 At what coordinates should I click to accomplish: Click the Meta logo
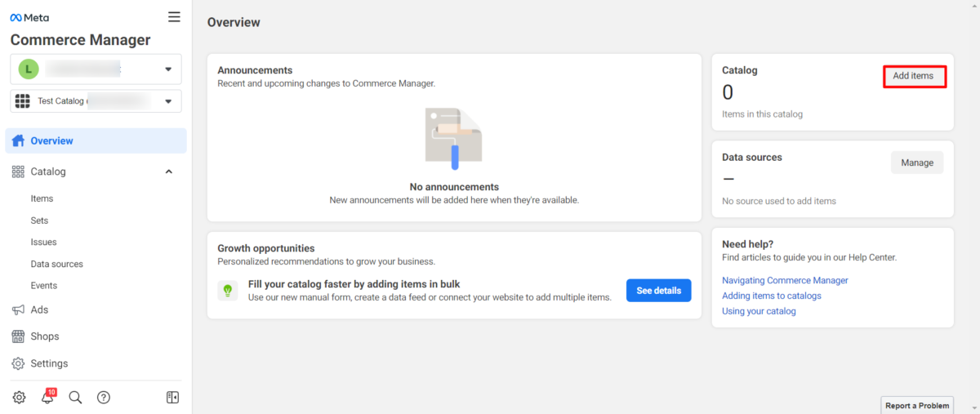tap(29, 17)
